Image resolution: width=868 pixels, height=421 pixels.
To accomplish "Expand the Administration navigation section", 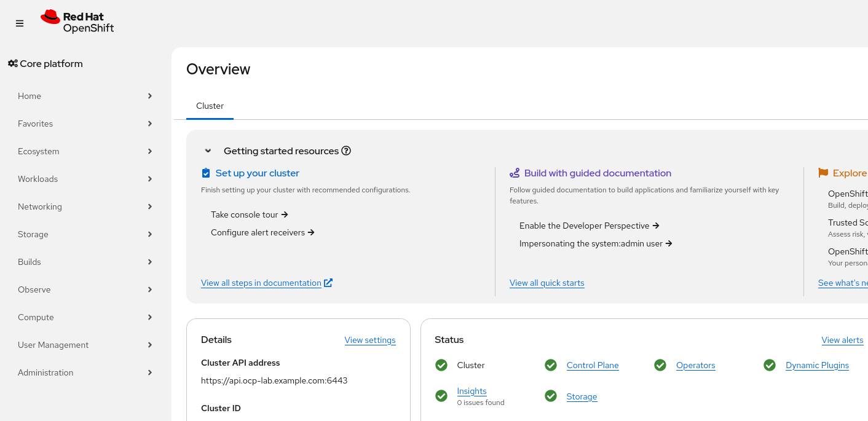I will 85,372.
